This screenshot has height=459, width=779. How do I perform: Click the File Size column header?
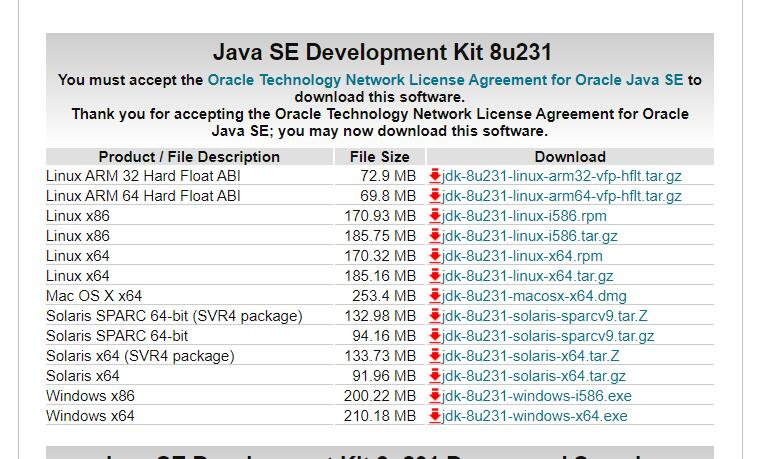[x=380, y=156]
